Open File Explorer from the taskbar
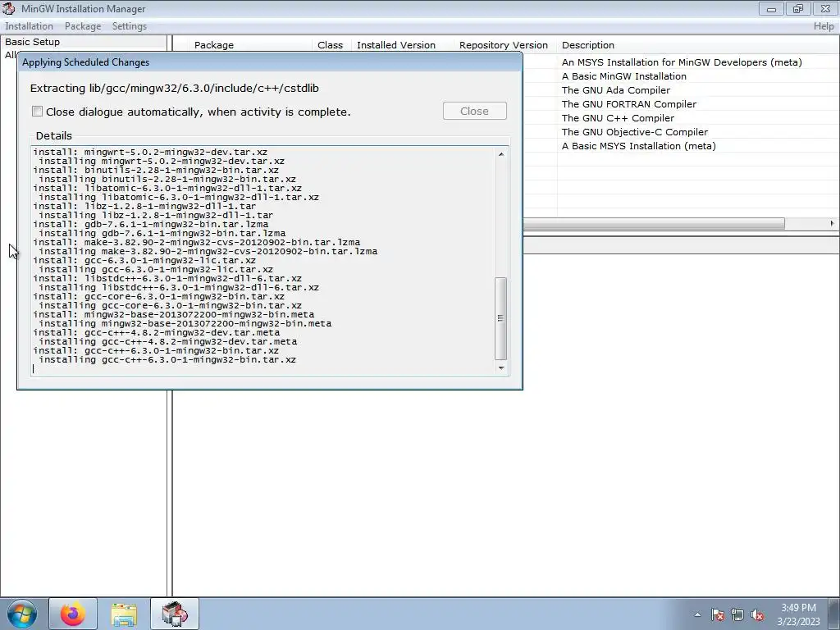 [124, 614]
